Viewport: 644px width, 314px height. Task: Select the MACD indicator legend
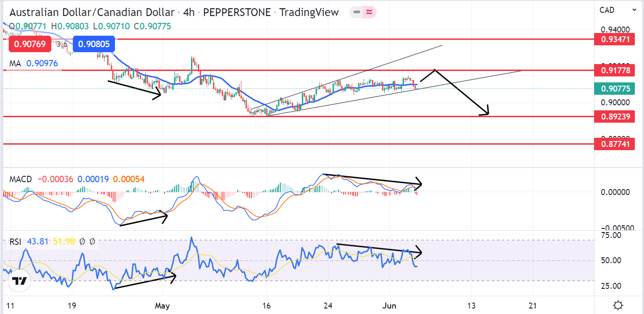point(21,179)
